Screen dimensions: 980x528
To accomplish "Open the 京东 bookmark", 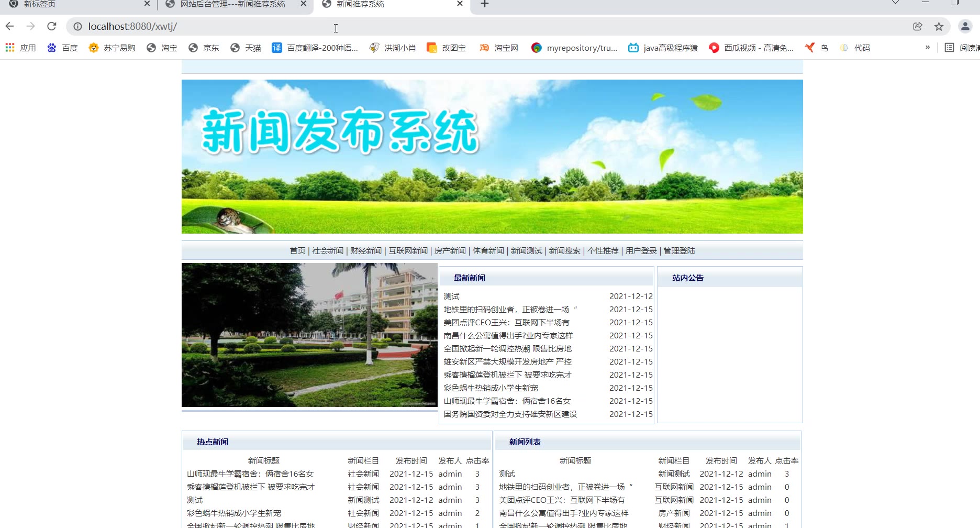I will point(204,48).
